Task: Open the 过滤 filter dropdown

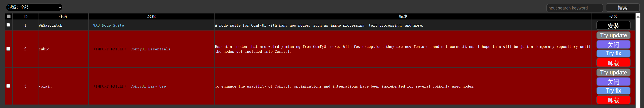Action: coord(34,7)
